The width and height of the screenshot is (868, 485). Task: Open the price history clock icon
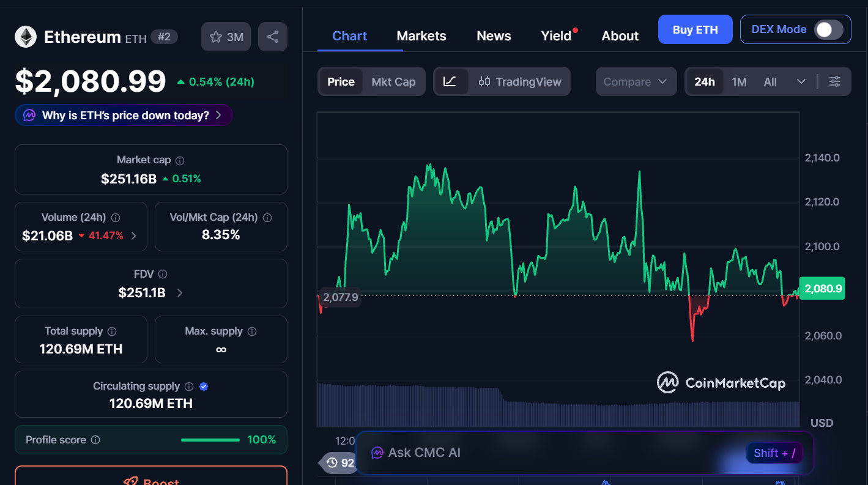click(x=332, y=463)
